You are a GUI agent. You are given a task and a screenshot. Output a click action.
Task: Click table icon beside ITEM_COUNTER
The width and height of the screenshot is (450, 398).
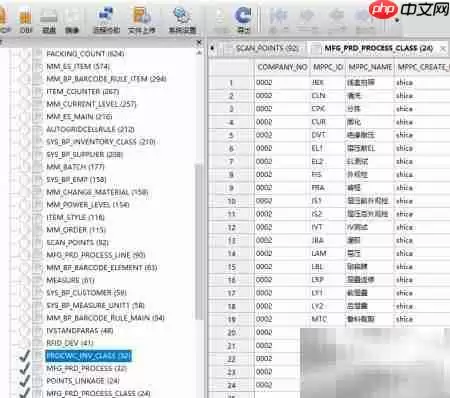pyautogui.click(x=38, y=91)
